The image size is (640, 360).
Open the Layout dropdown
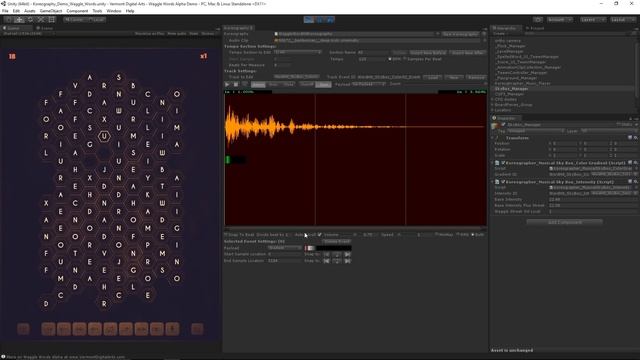click(x=622, y=20)
